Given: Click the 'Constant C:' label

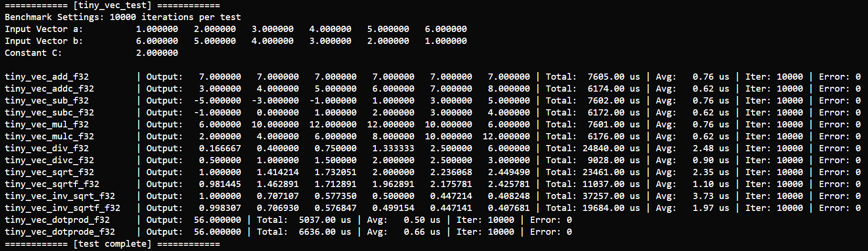Looking at the screenshot, I should (x=33, y=53).
